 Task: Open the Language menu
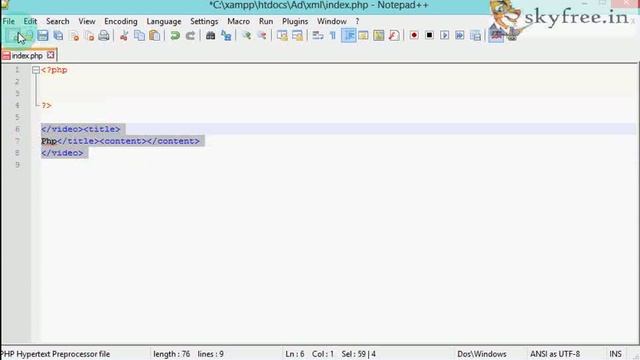[x=164, y=21]
